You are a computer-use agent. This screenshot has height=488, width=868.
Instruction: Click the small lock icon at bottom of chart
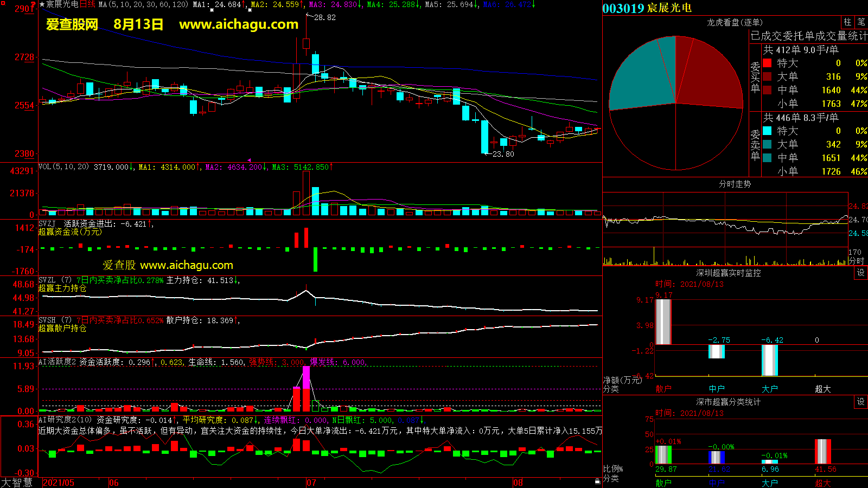click(x=597, y=481)
